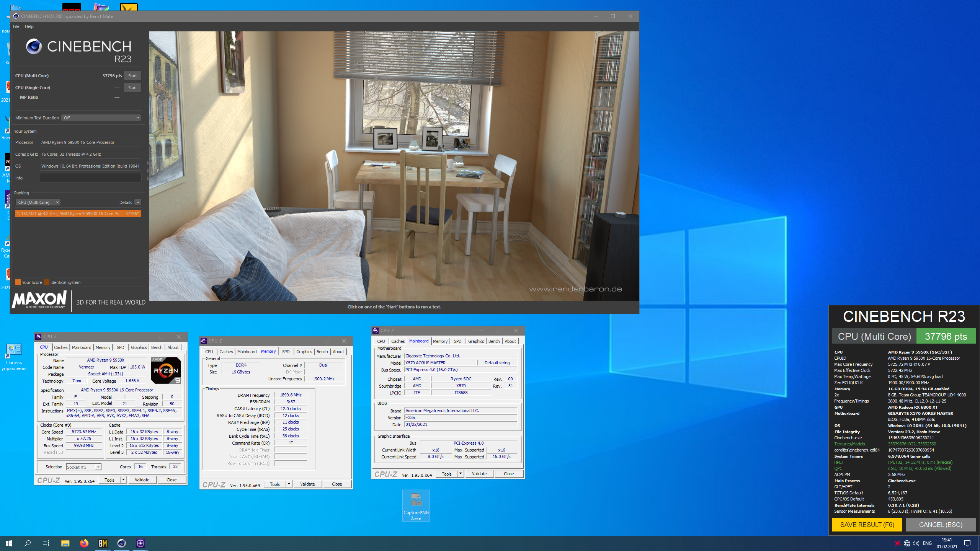This screenshot has width=980, height=551.
Task: Open the File menu in Cinebench
Action: point(16,26)
